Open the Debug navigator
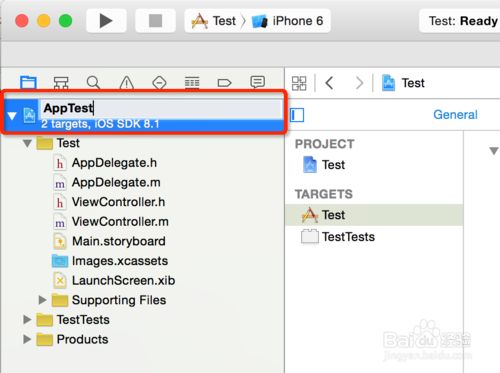Image resolution: width=500 pixels, height=373 pixels. (x=192, y=83)
